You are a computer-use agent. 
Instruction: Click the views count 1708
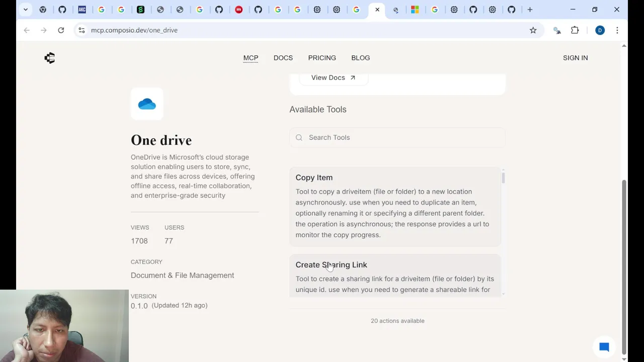click(139, 241)
